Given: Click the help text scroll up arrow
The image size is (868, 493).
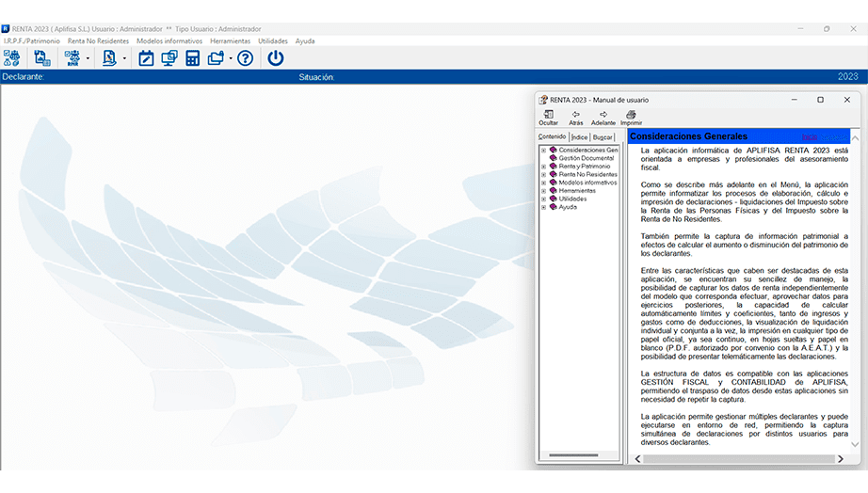Looking at the screenshot, I should tap(855, 137).
